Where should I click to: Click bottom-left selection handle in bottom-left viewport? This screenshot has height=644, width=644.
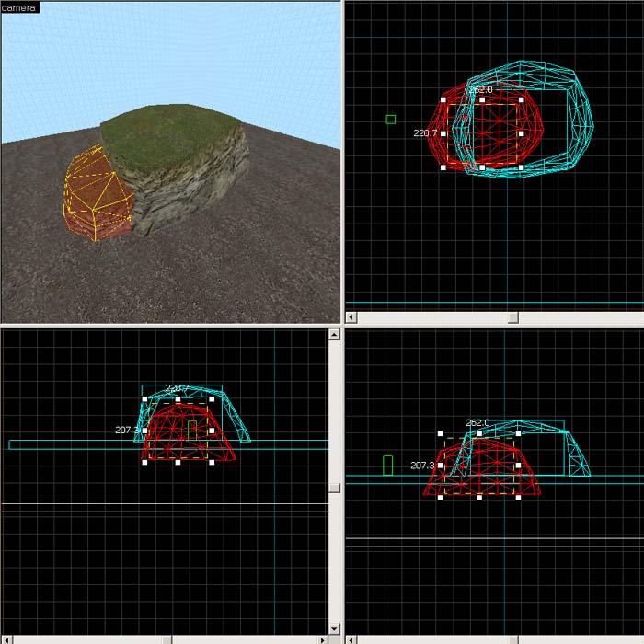(x=144, y=462)
